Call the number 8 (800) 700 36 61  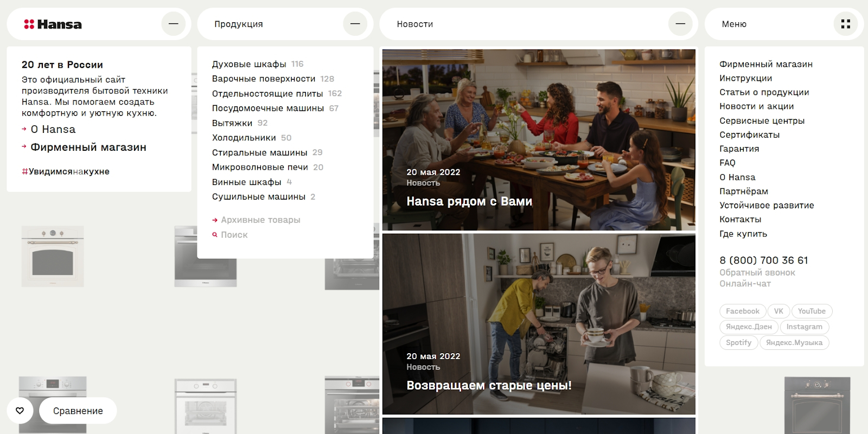[x=764, y=260]
